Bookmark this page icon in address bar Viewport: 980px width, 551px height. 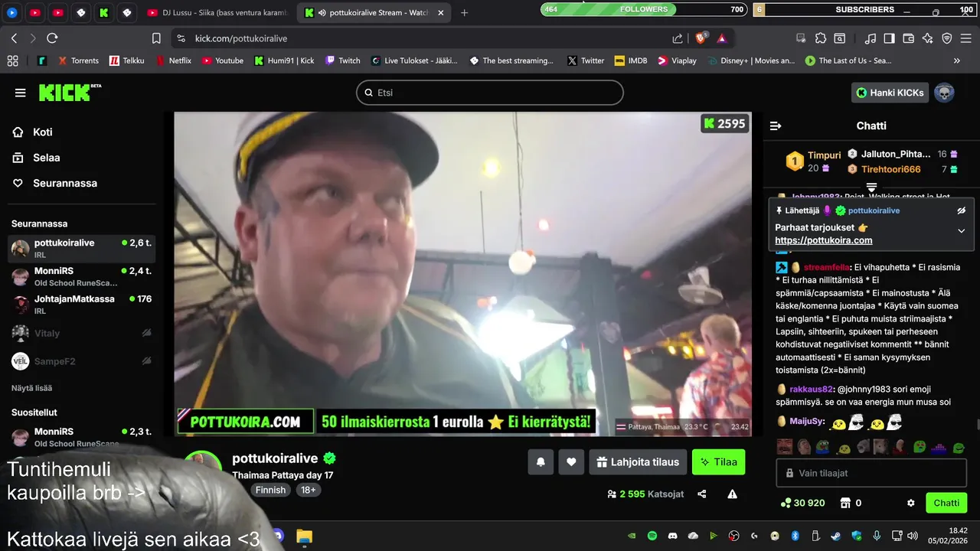tap(156, 38)
